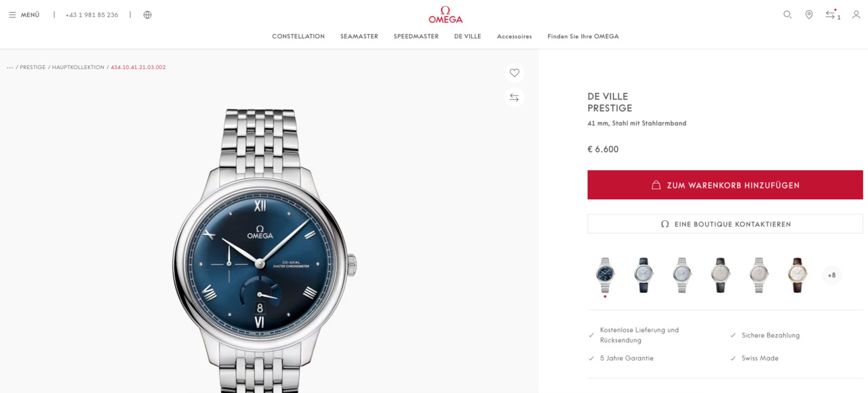Screen dimensions: 868x393
Task: Open the user account icon
Action: (856, 14)
